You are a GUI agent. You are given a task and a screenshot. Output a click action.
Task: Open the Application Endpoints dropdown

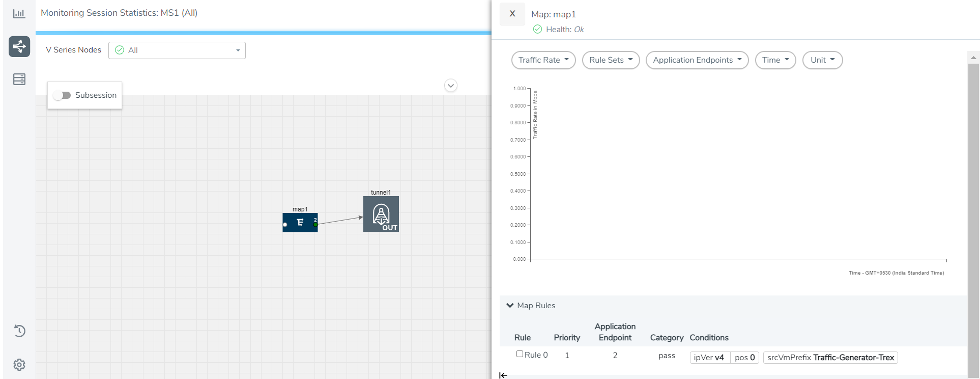697,60
